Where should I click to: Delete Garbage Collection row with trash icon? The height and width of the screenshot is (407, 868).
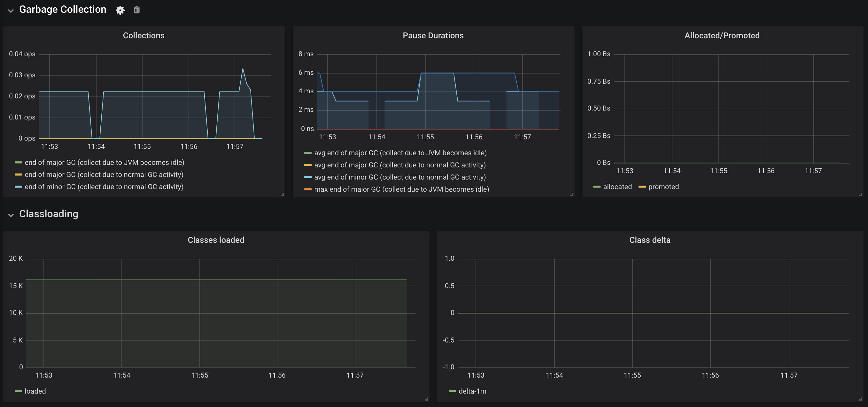tap(136, 10)
